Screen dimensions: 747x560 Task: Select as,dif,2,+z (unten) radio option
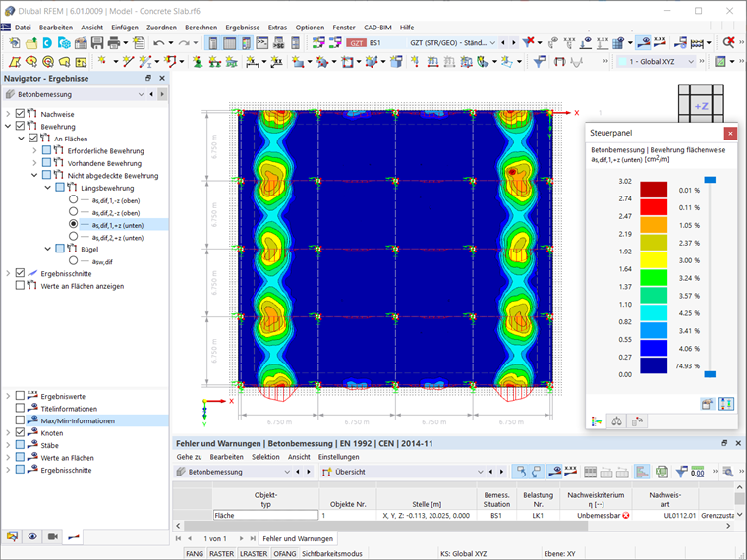73,237
